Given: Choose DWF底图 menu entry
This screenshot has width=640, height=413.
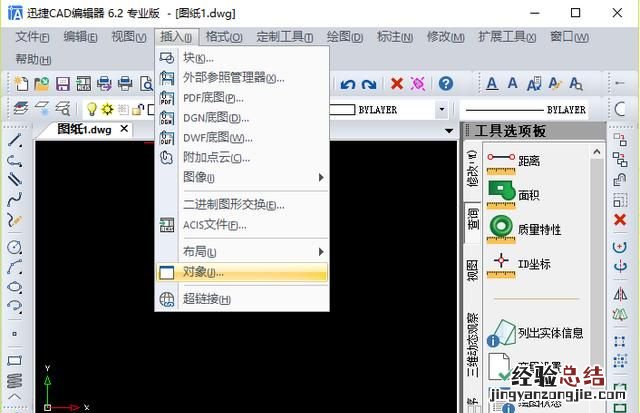Looking at the screenshot, I should [242, 138].
